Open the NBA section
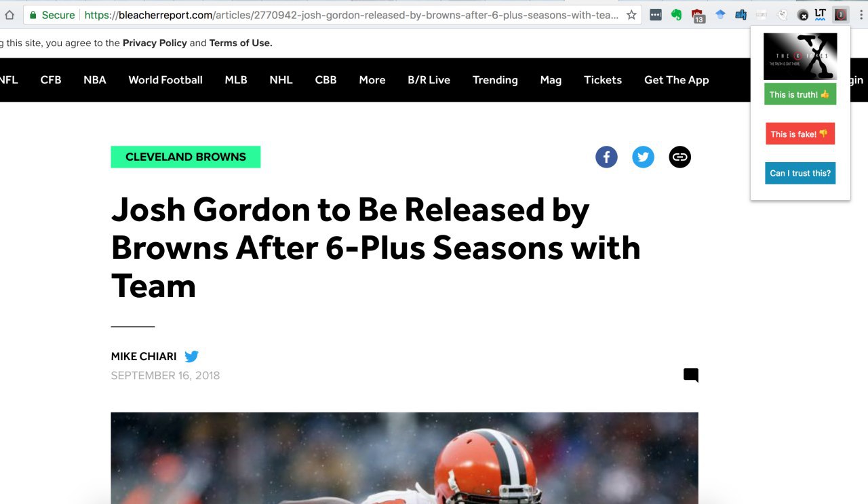Image resolution: width=868 pixels, height=504 pixels. point(95,80)
